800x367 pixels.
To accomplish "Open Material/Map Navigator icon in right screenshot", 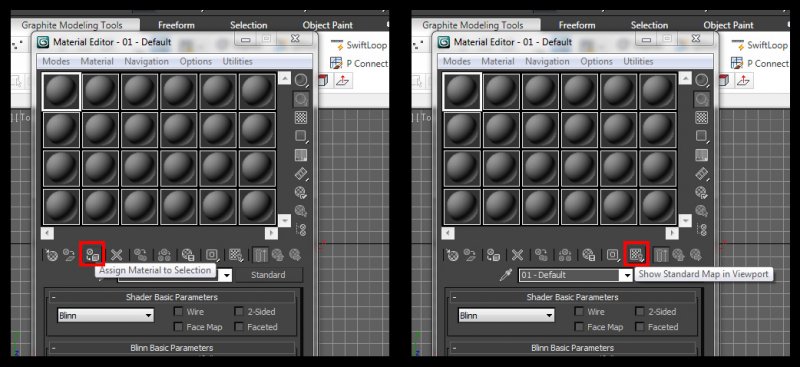I will (x=702, y=230).
